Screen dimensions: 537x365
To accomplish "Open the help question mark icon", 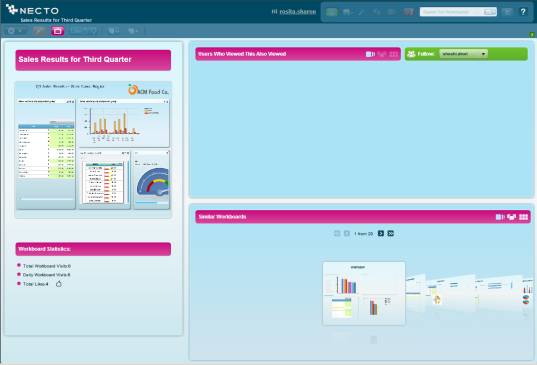I will pyautogui.click(x=523, y=12).
